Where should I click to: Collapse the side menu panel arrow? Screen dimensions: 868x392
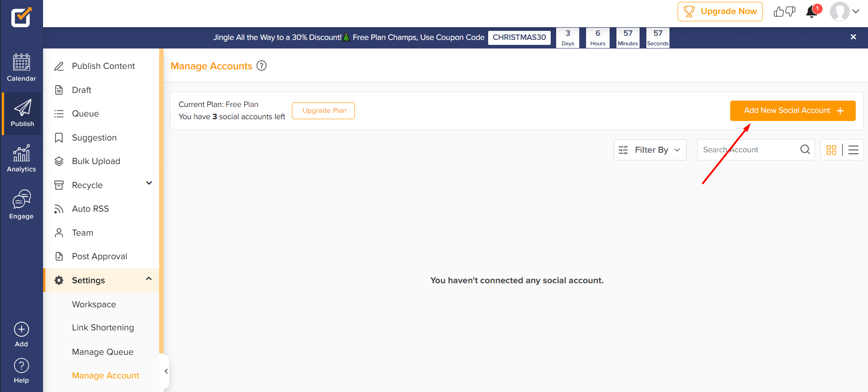166,371
